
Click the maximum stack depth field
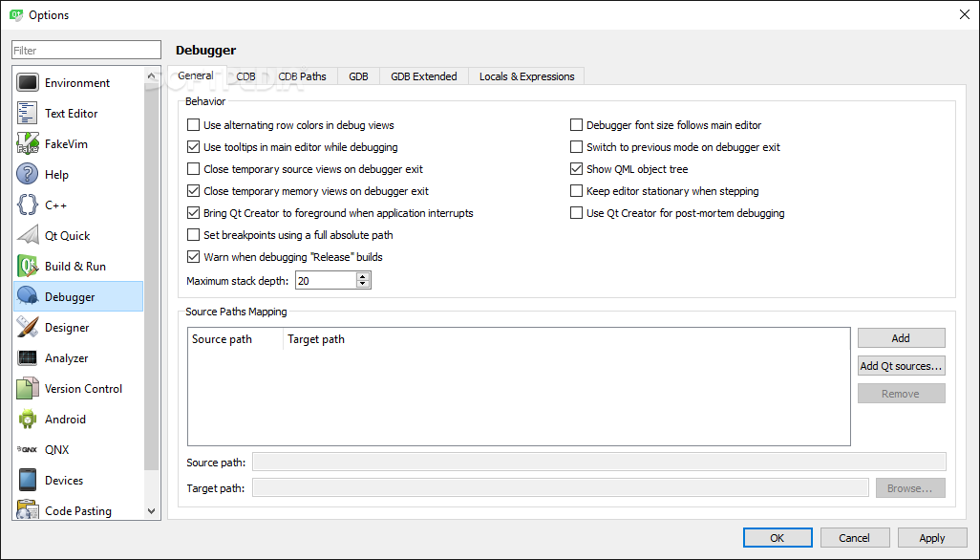[326, 281]
